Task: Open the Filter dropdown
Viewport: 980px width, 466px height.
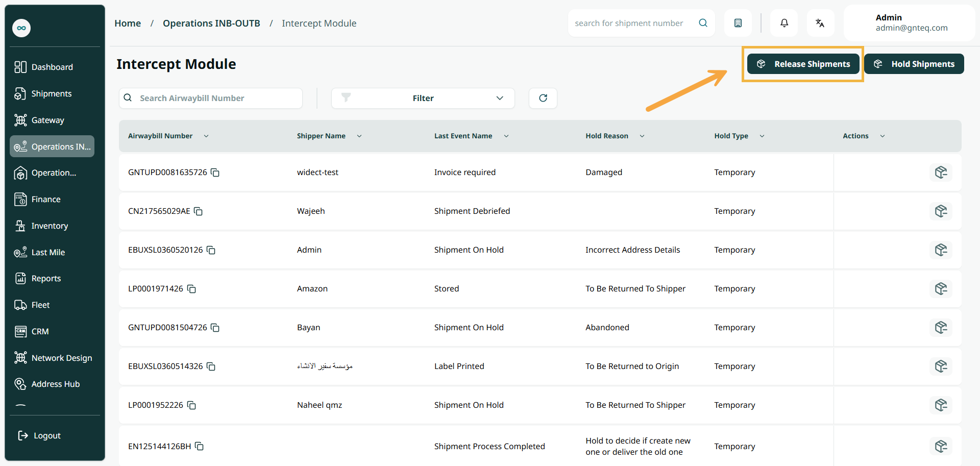Action: tap(423, 98)
